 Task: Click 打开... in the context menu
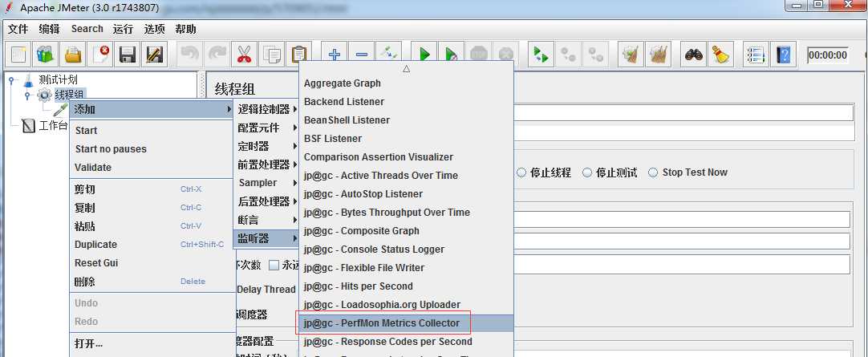click(x=151, y=343)
